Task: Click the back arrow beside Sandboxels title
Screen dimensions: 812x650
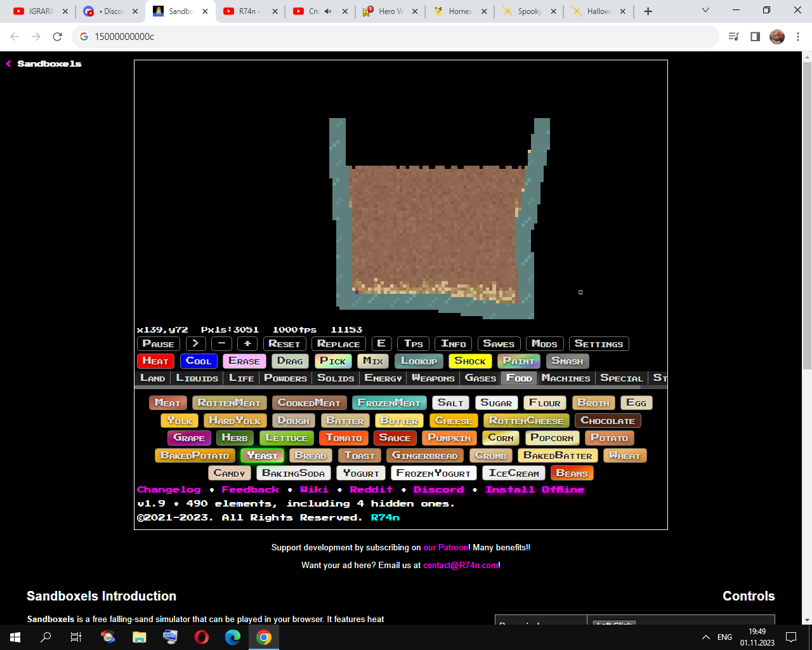Action: 9,63
